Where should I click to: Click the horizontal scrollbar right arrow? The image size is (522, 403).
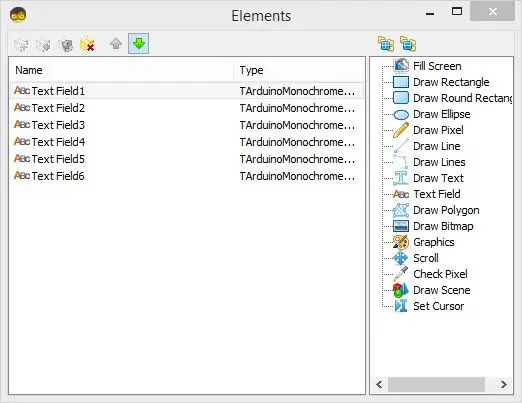[x=503, y=385]
